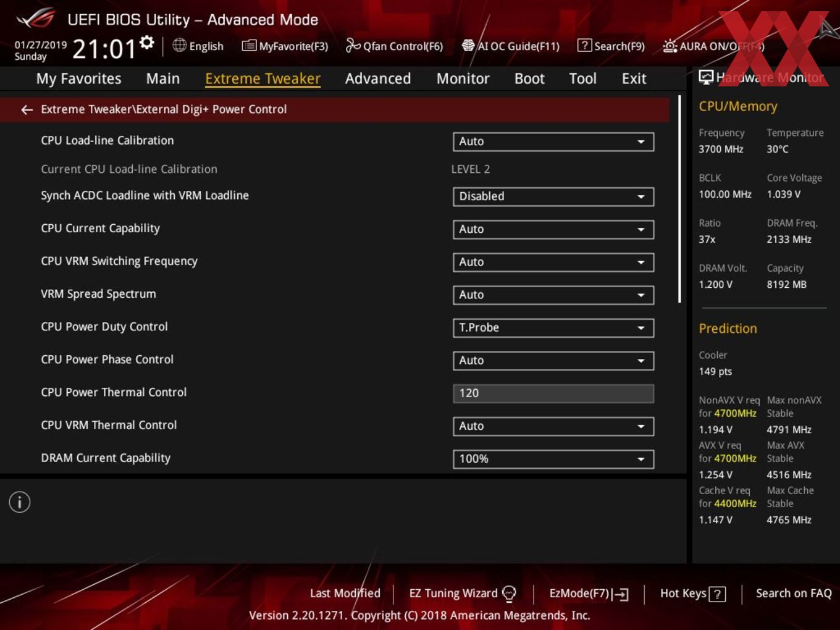Expand CPU Load-line Calibration dropdown
Viewport: 840px width, 630px height.
coord(553,141)
